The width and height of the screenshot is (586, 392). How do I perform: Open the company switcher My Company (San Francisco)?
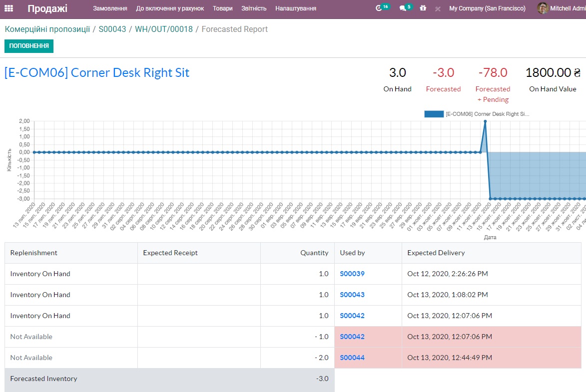click(487, 8)
